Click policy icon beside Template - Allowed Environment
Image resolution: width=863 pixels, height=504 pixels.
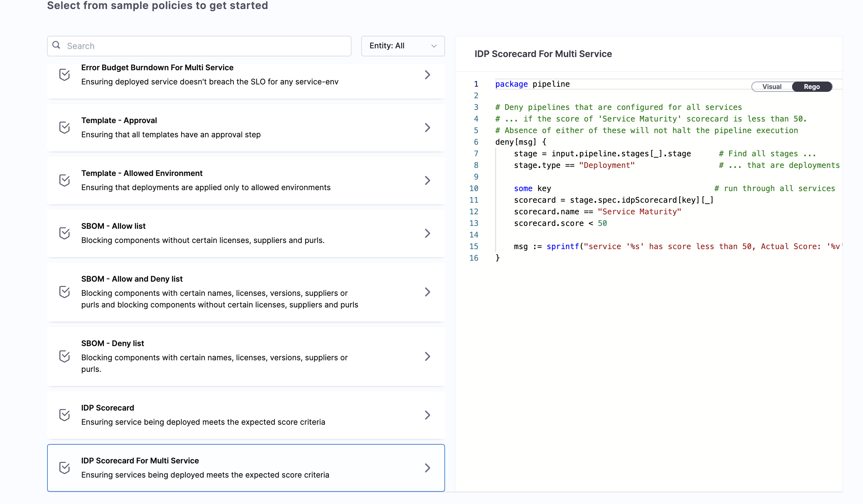click(64, 180)
